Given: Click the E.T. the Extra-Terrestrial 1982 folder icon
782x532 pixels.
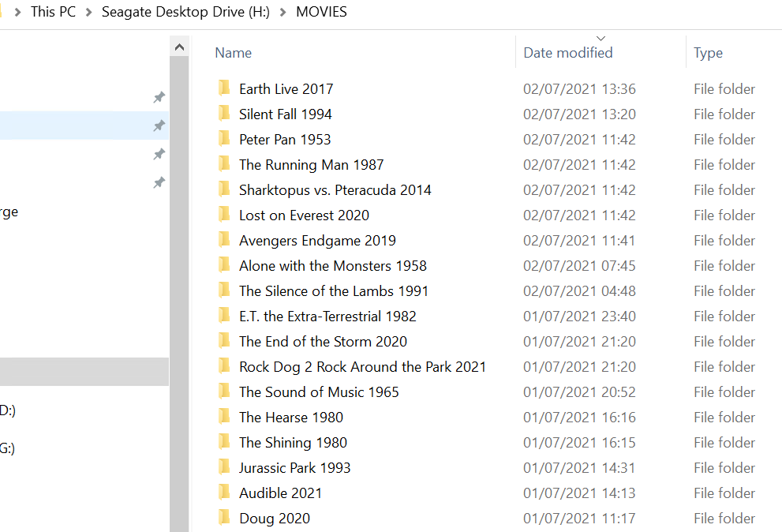Looking at the screenshot, I should coord(224,316).
